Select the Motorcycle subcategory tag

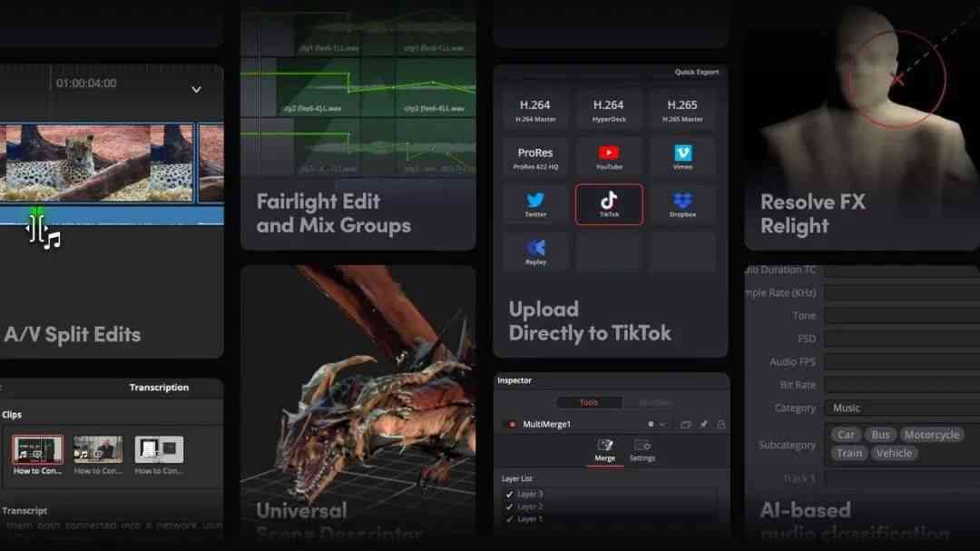931,435
